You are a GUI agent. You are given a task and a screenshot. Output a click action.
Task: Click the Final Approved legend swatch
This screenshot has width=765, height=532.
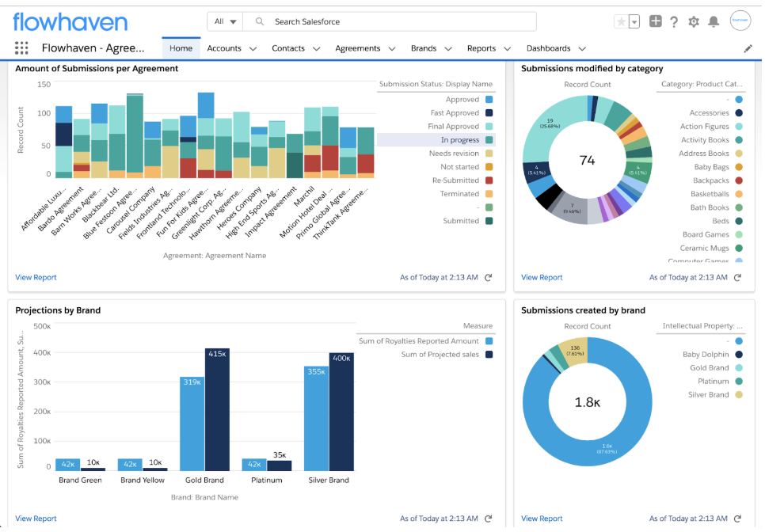(489, 127)
